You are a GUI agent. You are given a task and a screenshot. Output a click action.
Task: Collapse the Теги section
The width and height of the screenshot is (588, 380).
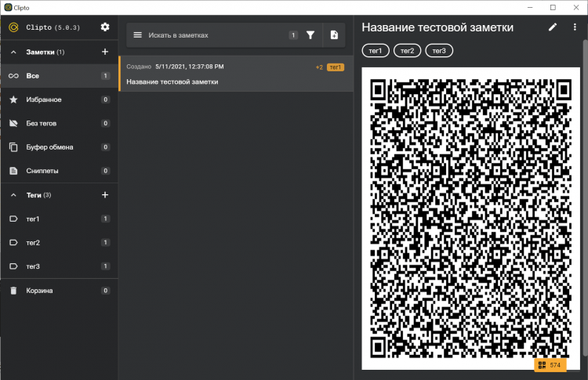click(x=13, y=195)
